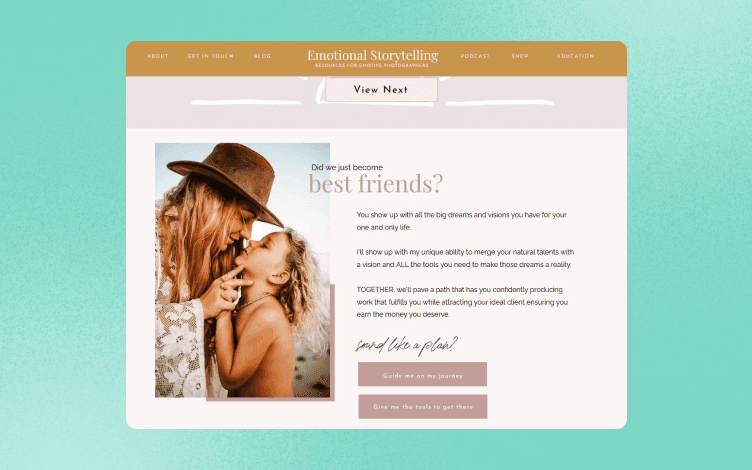Screen dimensions: 752x470
Task: Open the BLOG navigation item
Action: (x=262, y=56)
